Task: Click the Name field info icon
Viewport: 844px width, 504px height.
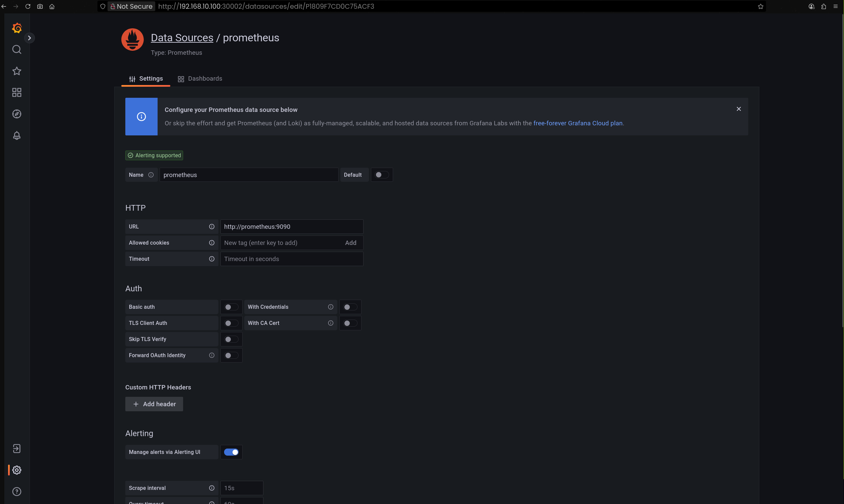Action: [151, 175]
